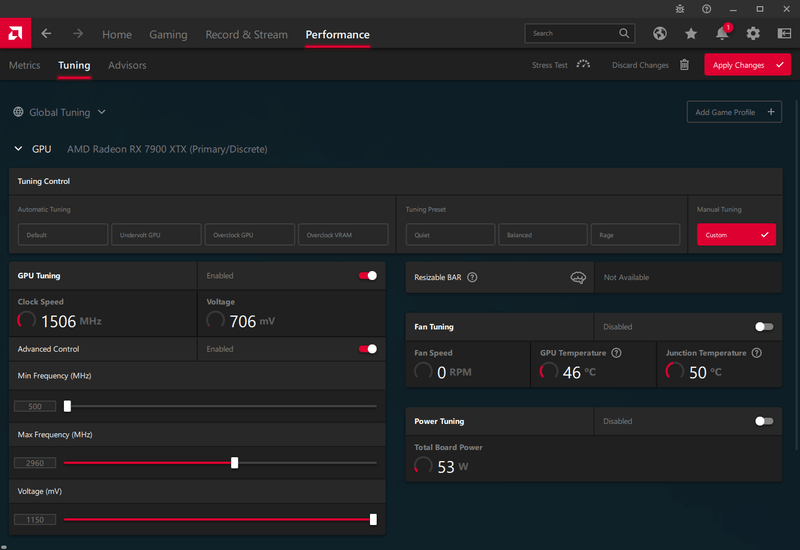800x550 pixels.
Task: Click the AMD Radeon RX 7900 XTX label
Action: coord(167,149)
